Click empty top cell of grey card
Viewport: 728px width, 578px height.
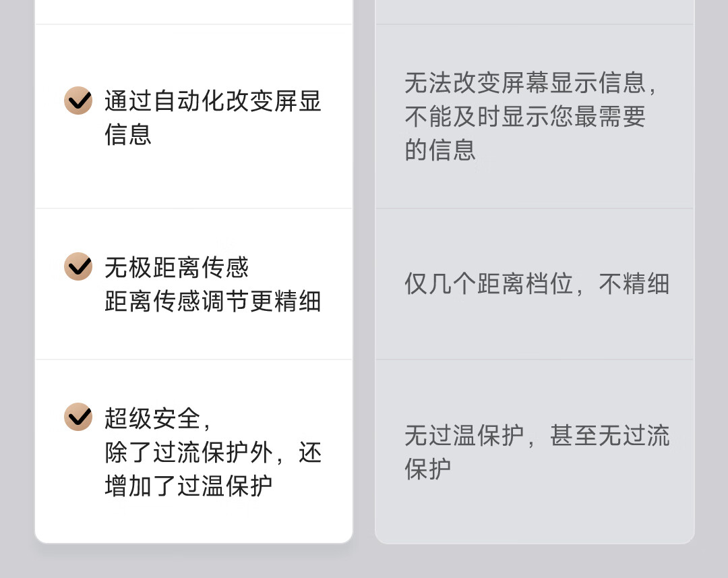[535, 11]
